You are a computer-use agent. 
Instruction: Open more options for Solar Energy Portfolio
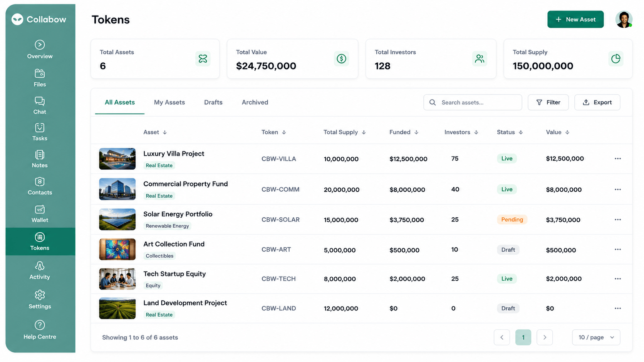point(618,219)
